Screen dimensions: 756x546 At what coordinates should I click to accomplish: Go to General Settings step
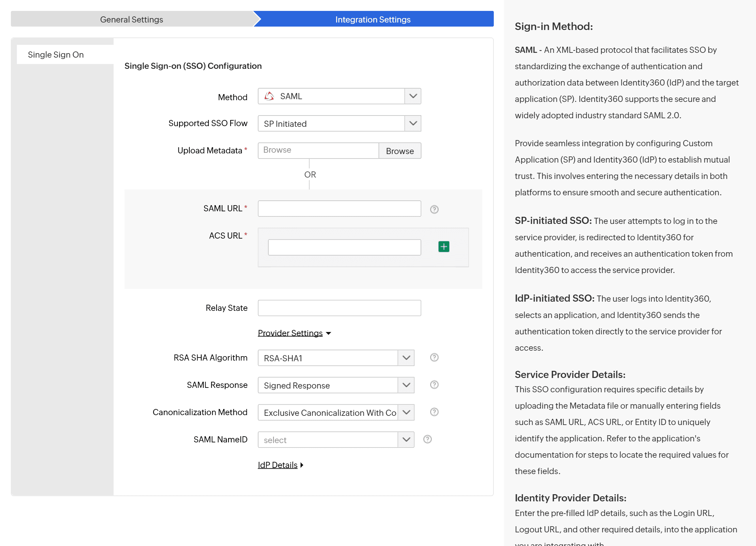[132, 19]
